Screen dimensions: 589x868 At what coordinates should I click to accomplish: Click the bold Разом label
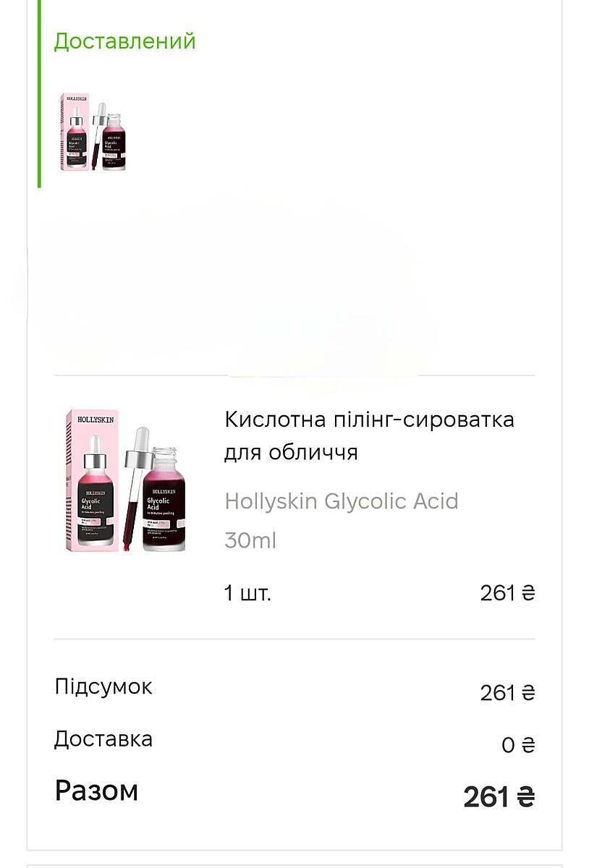[96, 791]
